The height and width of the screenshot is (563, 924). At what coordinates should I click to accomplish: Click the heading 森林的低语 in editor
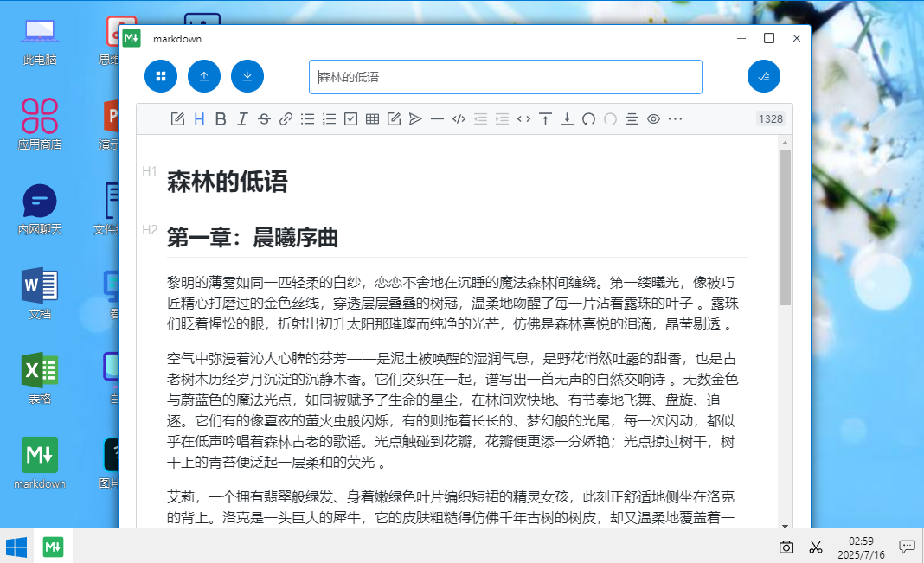pos(228,182)
